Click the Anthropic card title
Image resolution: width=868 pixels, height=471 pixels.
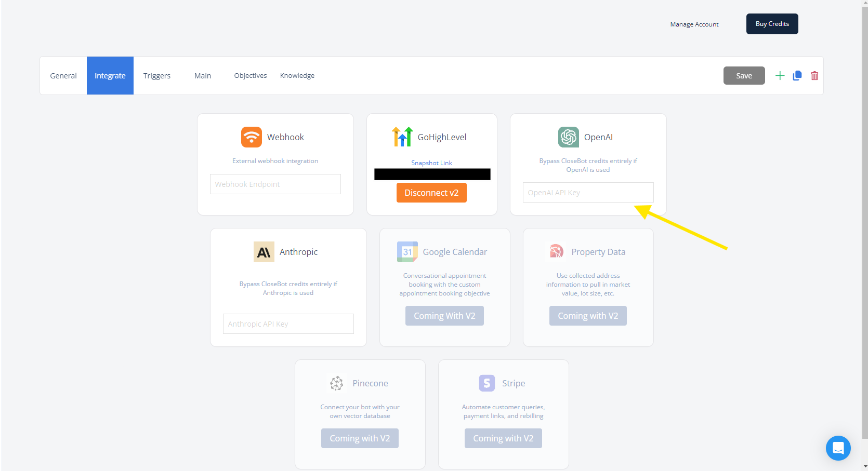point(298,252)
